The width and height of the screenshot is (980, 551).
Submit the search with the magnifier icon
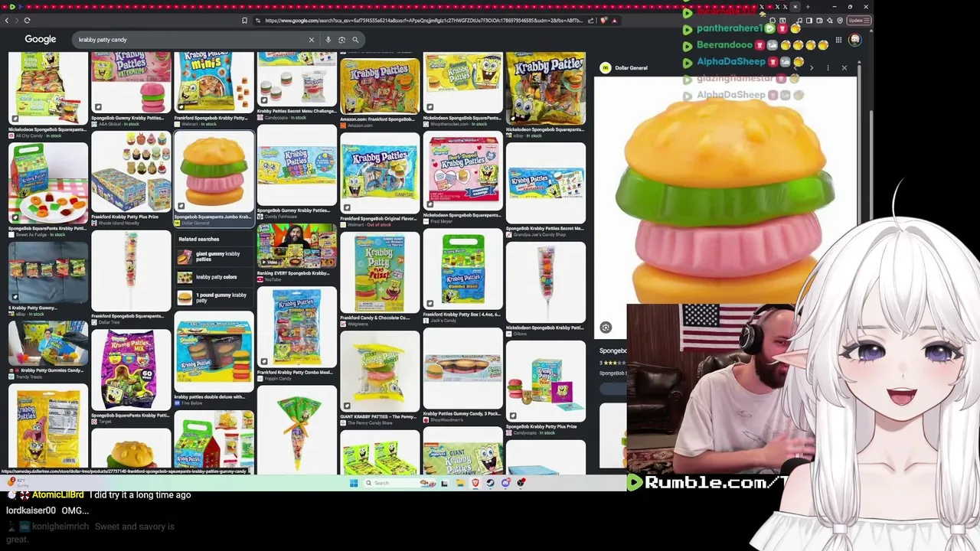click(355, 40)
